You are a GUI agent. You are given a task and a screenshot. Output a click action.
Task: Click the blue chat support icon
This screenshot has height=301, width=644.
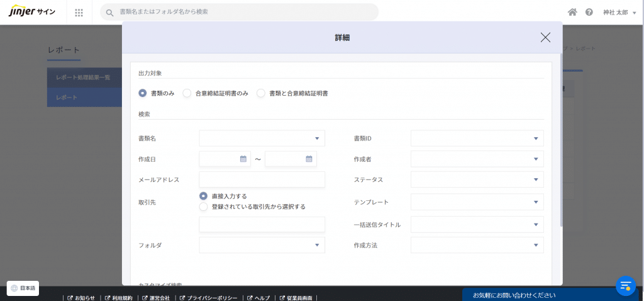click(625, 285)
